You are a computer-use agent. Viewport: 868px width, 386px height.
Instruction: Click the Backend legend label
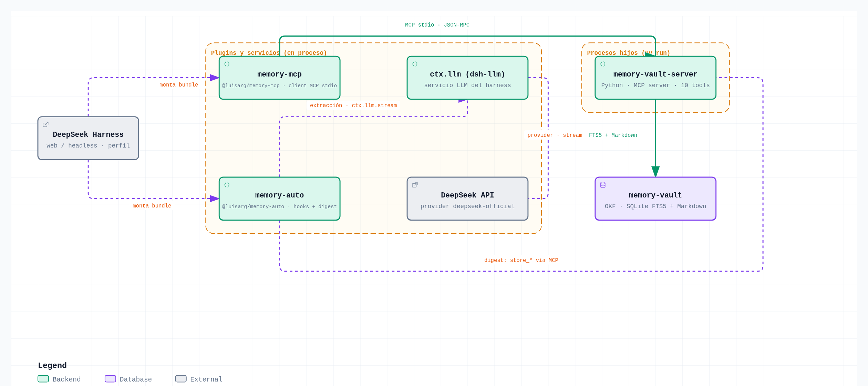66,379
